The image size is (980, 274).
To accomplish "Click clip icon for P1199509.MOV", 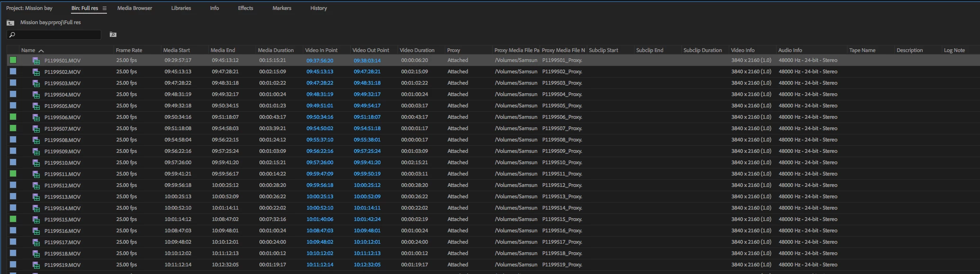I will [x=36, y=151].
